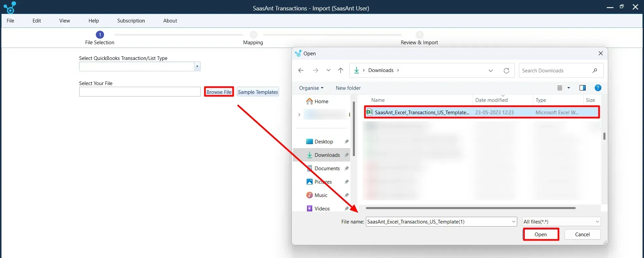Select Home in navigation pane

pyautogui.click(x=321, y=102)
